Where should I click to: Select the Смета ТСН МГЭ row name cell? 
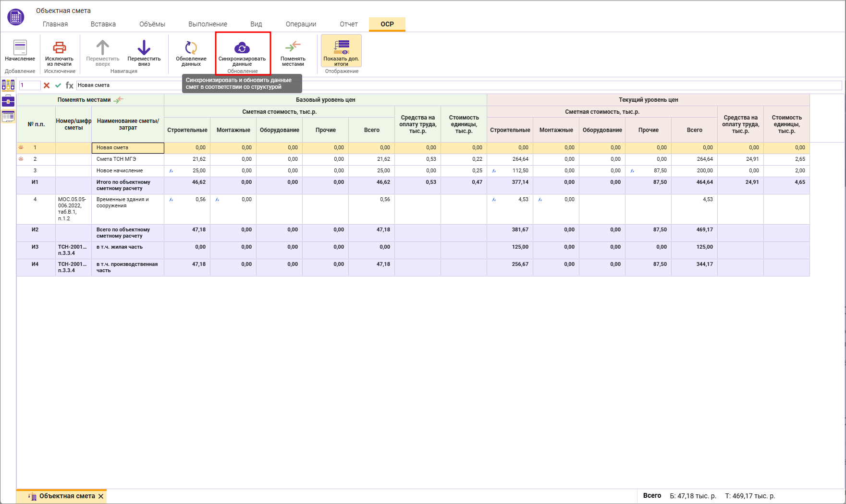pos(127,159)
